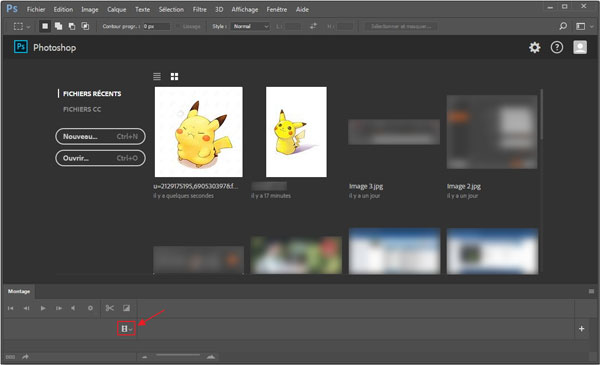Click the swap width and height icon
This screenshot has height=365, width=600.
tap(313, 26)
